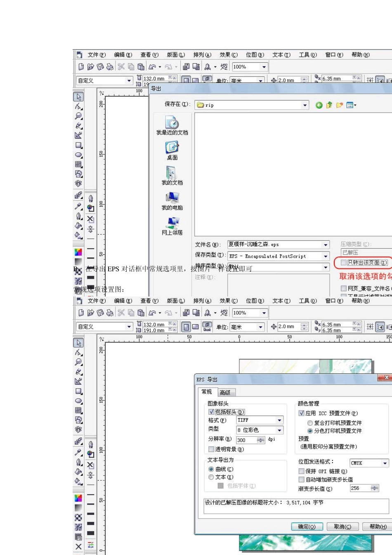Click green Back arrow in export dialog
Image resolution: width=392 pixels, height=555 pixels.
point(319,105)
